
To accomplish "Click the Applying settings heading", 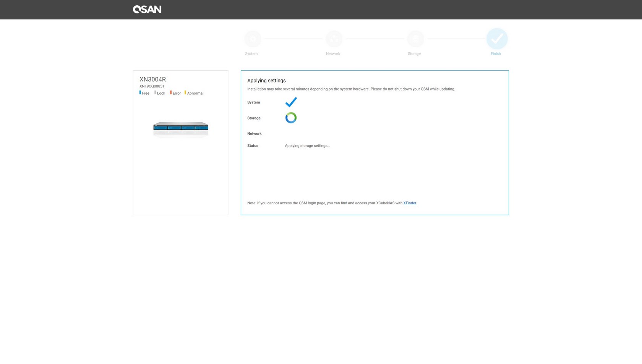I will pyautogui.click(x=266, y=81).
